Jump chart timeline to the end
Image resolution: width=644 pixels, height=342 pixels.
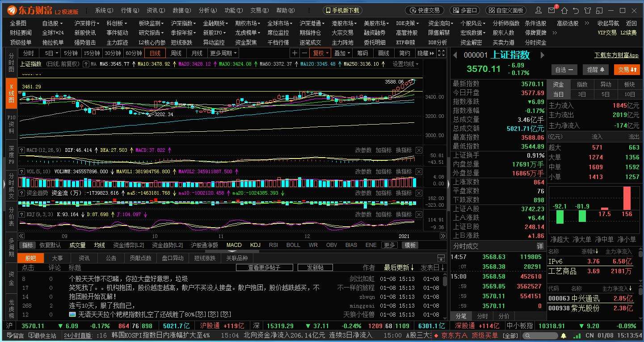pos(442,236)
